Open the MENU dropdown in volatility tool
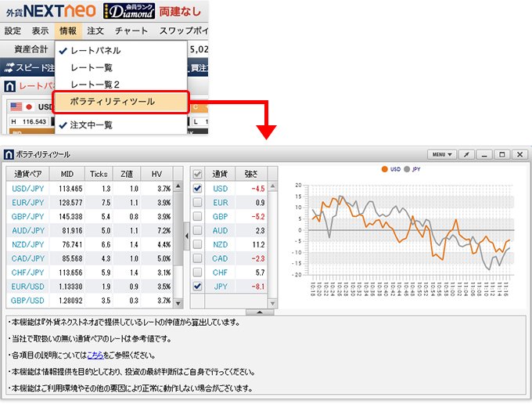Image resolution: width=532 pixels, height=404 pixels. click(442, 155)
